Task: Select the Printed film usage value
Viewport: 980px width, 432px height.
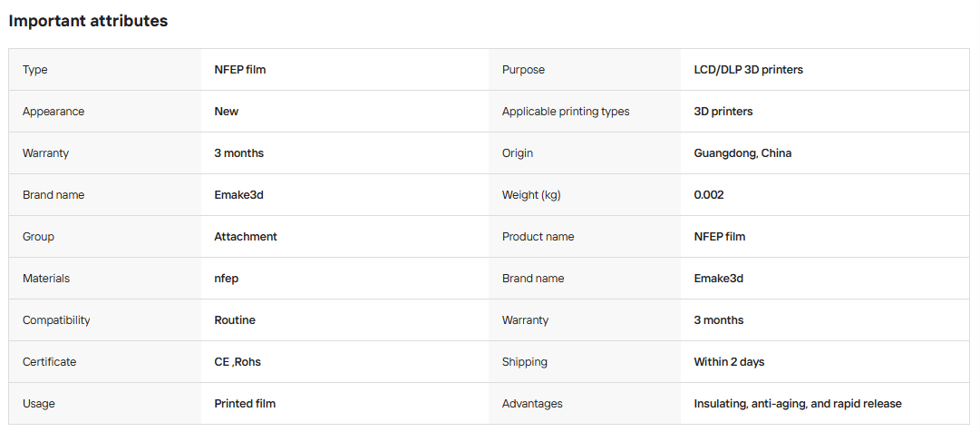Action: [x=245, y=404]
